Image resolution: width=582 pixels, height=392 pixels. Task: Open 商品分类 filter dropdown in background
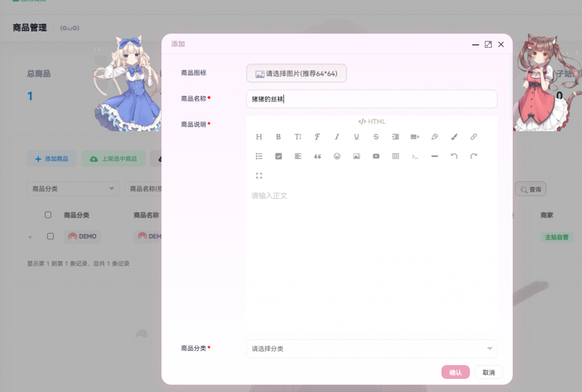click(x=73, y=189)
